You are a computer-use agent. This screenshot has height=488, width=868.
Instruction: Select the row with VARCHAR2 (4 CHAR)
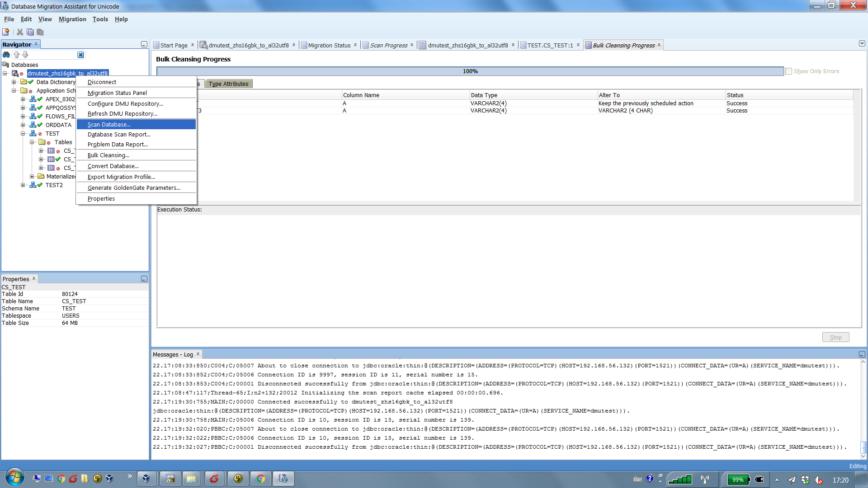[x=505, y=111]
